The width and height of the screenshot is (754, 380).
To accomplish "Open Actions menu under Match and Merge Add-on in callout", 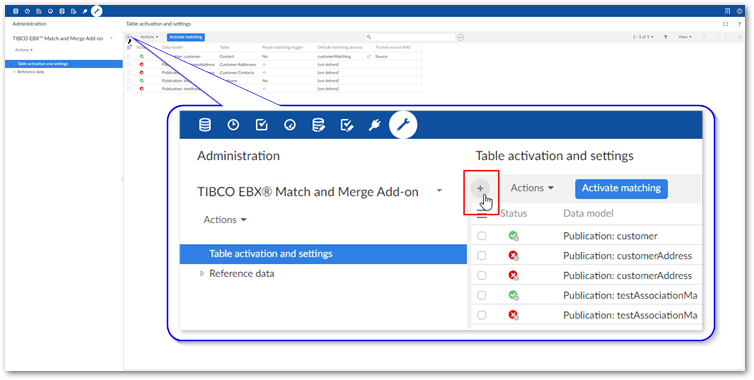I will [225, 220].
